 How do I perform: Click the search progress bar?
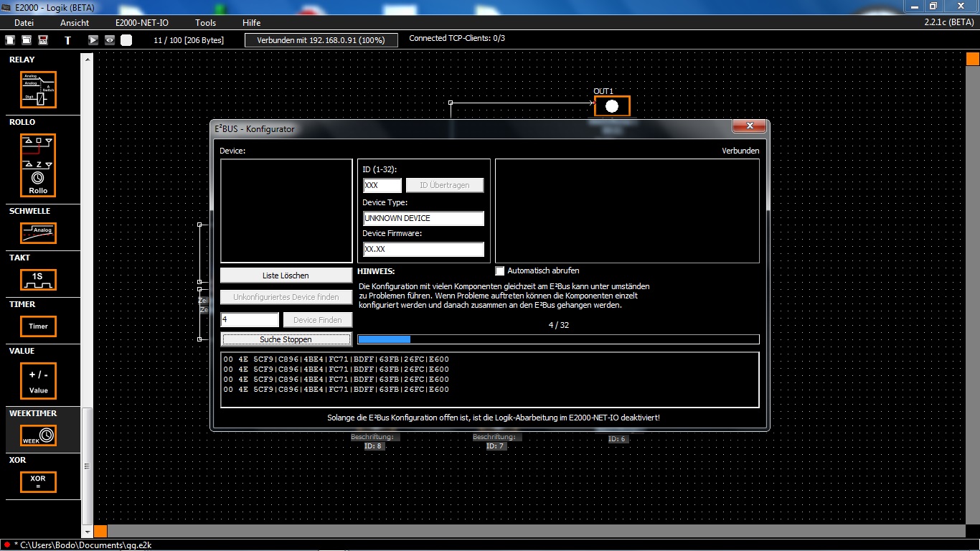(557, 339)
